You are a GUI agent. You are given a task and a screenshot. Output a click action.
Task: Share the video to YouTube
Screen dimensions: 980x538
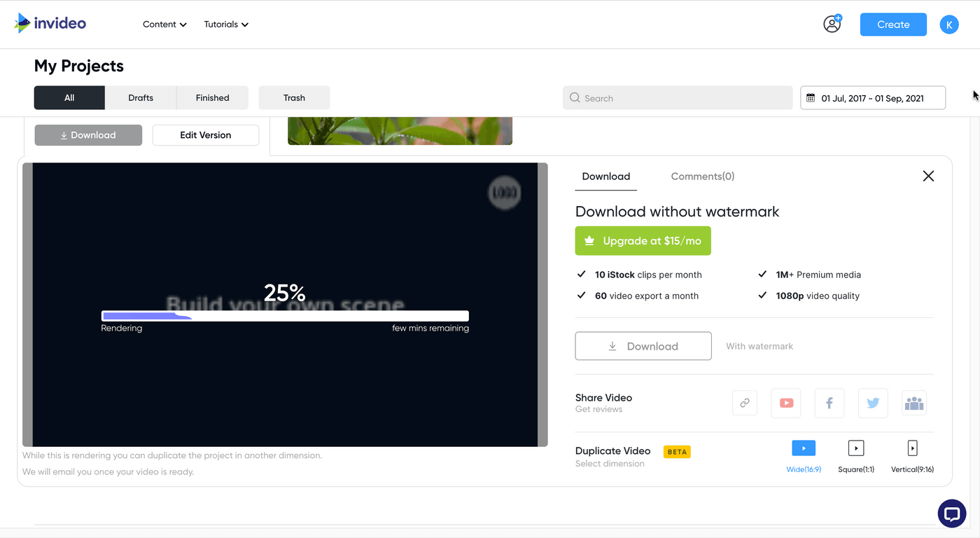[785, 403]
